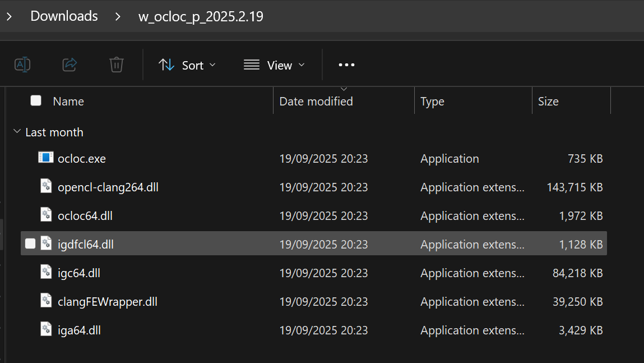Viewport: 644px width, 363px height.
Task: Click the 84,218 KB size value
Action: [x=577, y=273]
